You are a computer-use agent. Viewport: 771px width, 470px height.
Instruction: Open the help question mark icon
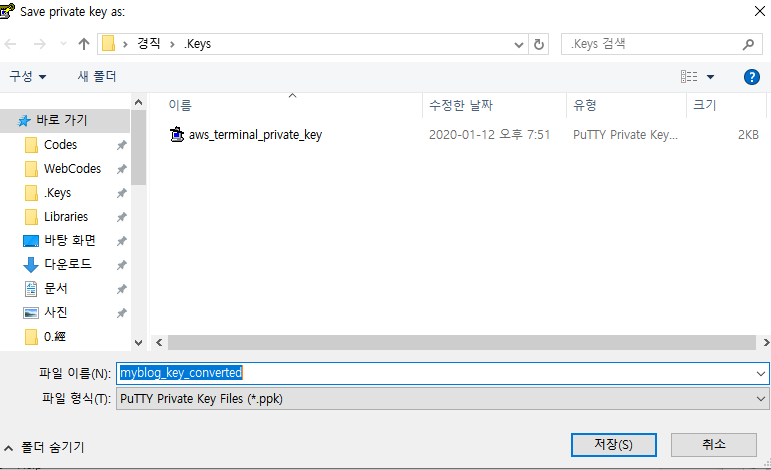pyautogui.click(x=751, y=77)
